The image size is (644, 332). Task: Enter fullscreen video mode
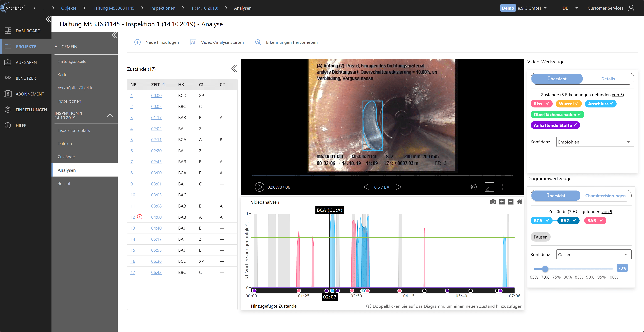click(505, 187)
